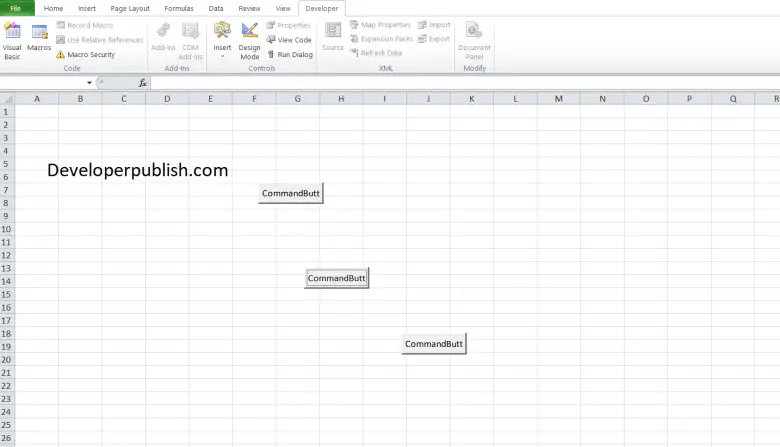The width and height of the screenshot is (780, 447).
Task: Click the CommandButton near row 14
Action: tap(337, 278)
